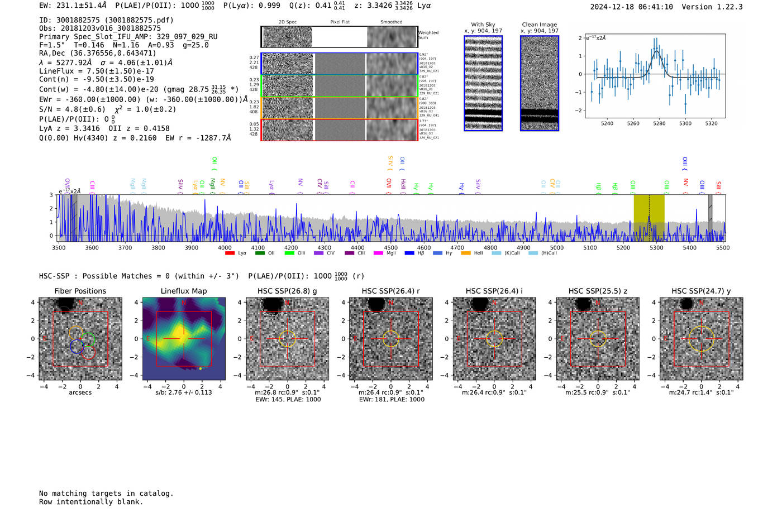Click the 'EW: 231.1±51.4Å' header value

click(73, 6)
